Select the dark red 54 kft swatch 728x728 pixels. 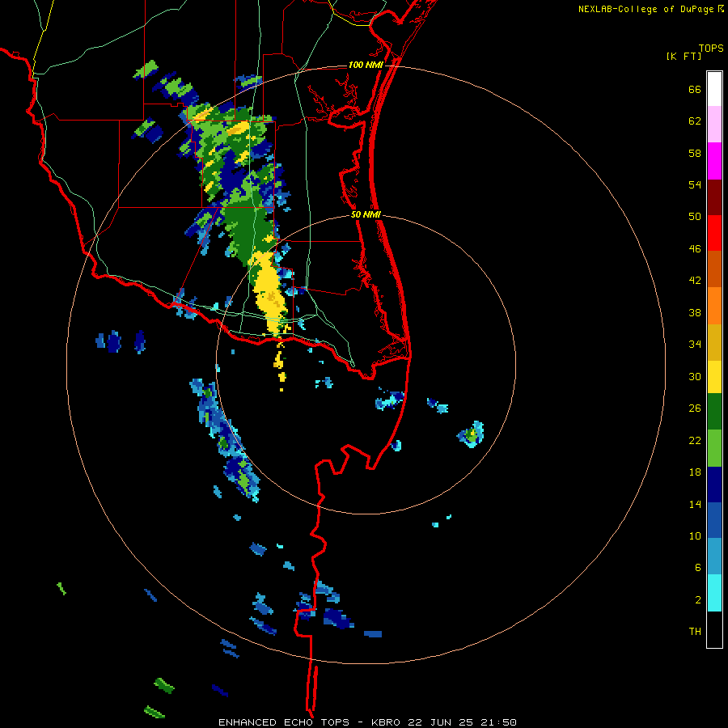click(x=714, y=197)
